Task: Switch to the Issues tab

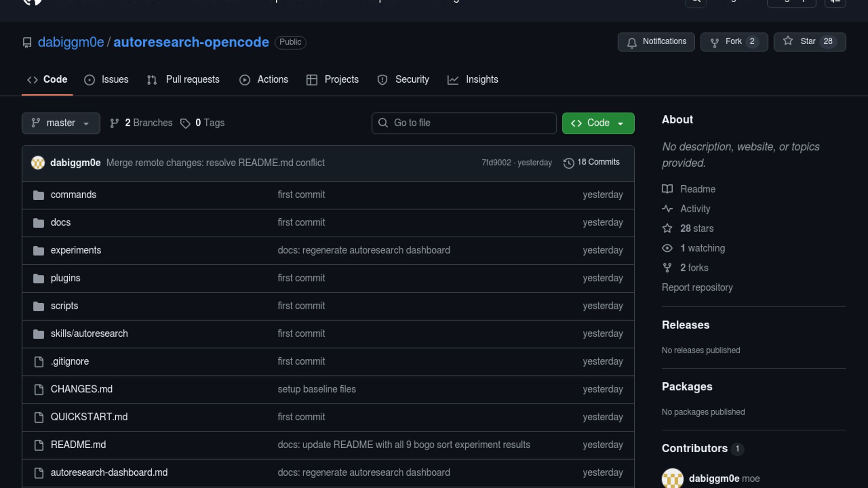Action: click(x=106, y=80)
